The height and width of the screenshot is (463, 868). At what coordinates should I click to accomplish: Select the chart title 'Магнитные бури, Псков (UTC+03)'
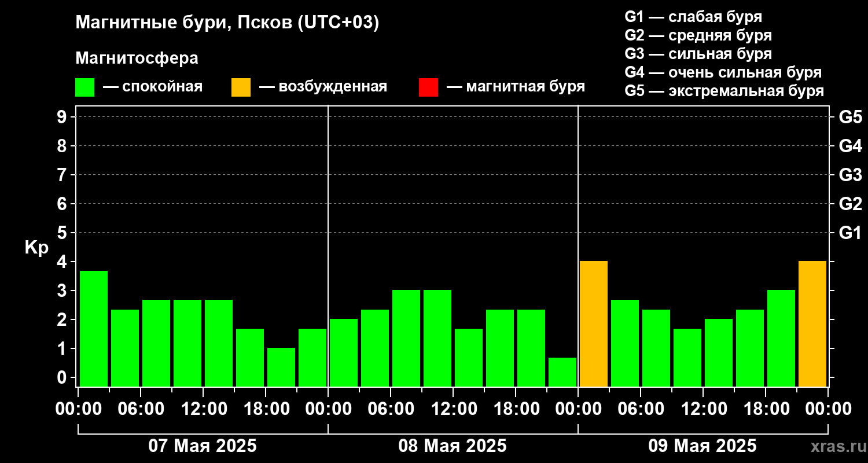click(227, 23)
